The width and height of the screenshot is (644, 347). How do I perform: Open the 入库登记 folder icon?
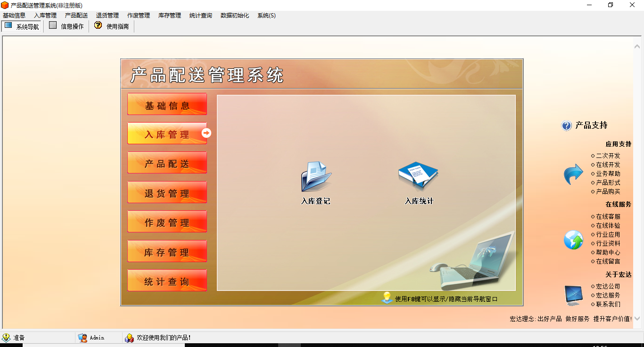click(x=316, y=177)
